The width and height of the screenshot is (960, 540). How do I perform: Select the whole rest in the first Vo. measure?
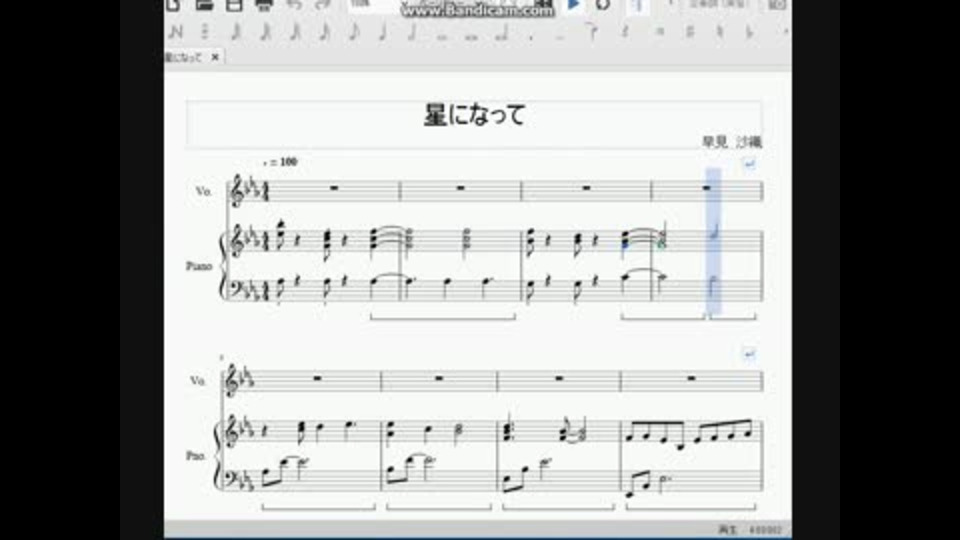point(334,188)
